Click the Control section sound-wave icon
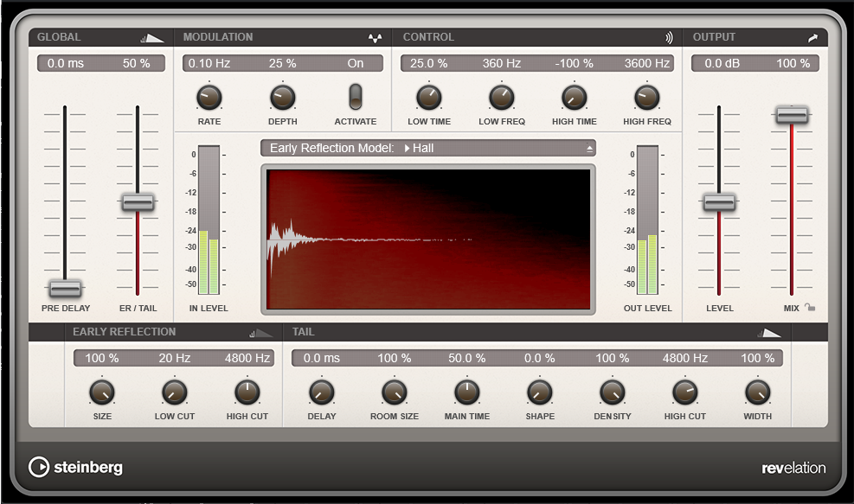The image size is (854, 504). pos(669,38)
